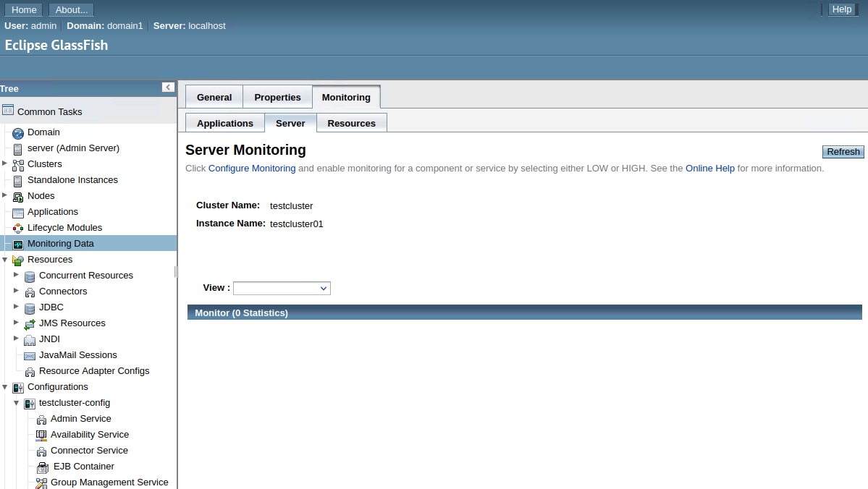Viewport: 868px width, 489px height.
Task: Open the Resources monitoring sub-tab
Action: pyautogui.click(x=352, y=124)
